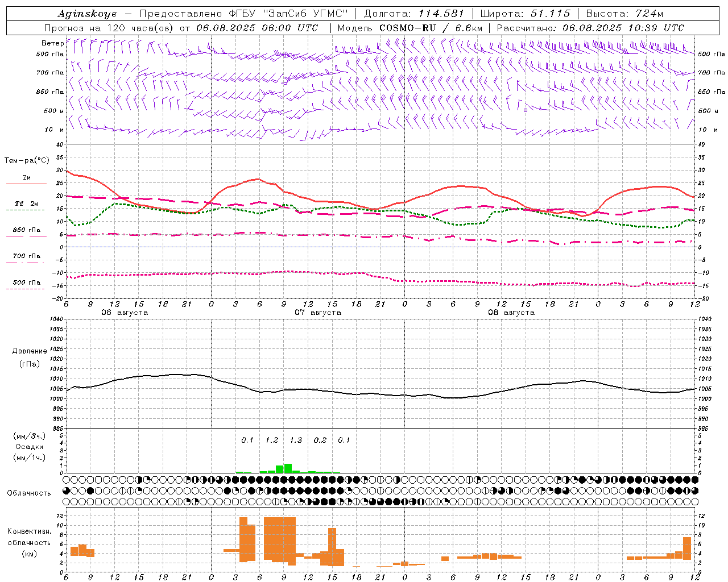Click the Осадки precipitation label

(30, 447)
